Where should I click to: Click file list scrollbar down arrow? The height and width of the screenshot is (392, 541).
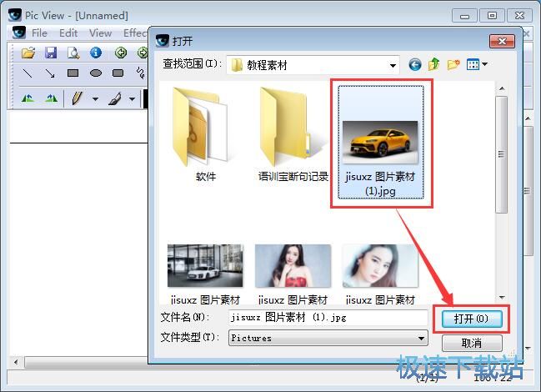point(502,297)
